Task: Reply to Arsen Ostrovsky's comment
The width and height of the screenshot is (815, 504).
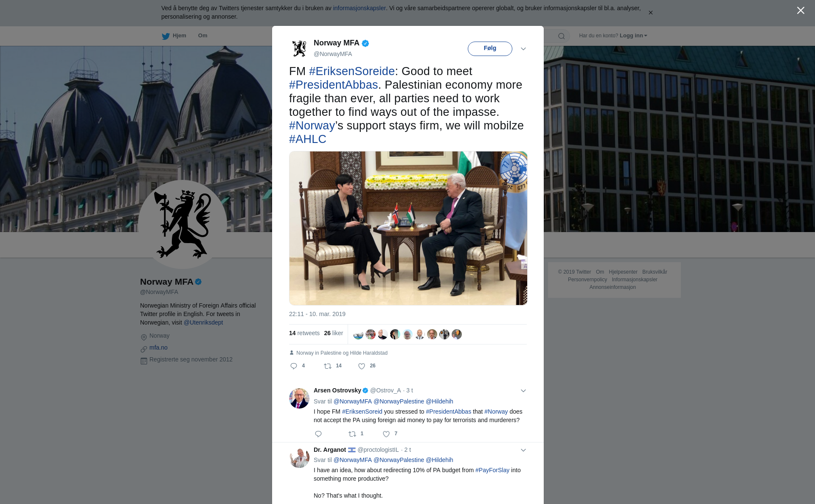Action: point(318,434)
